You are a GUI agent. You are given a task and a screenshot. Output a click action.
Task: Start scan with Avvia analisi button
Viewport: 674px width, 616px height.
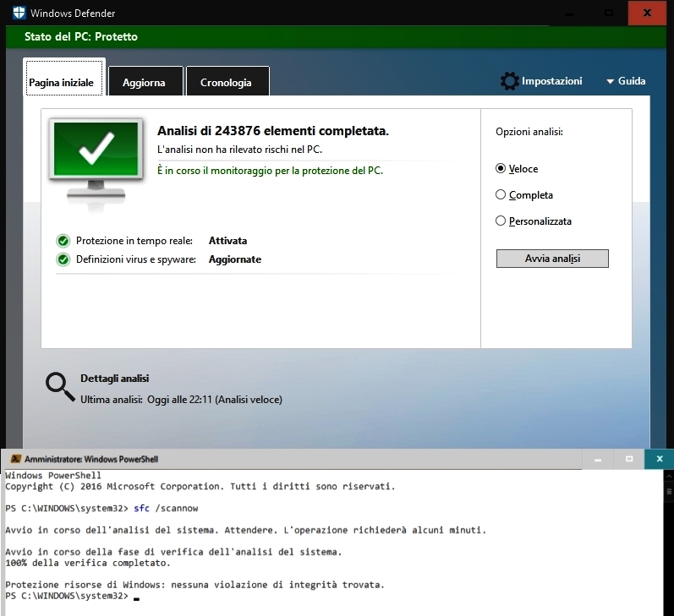tap(552, 259)
